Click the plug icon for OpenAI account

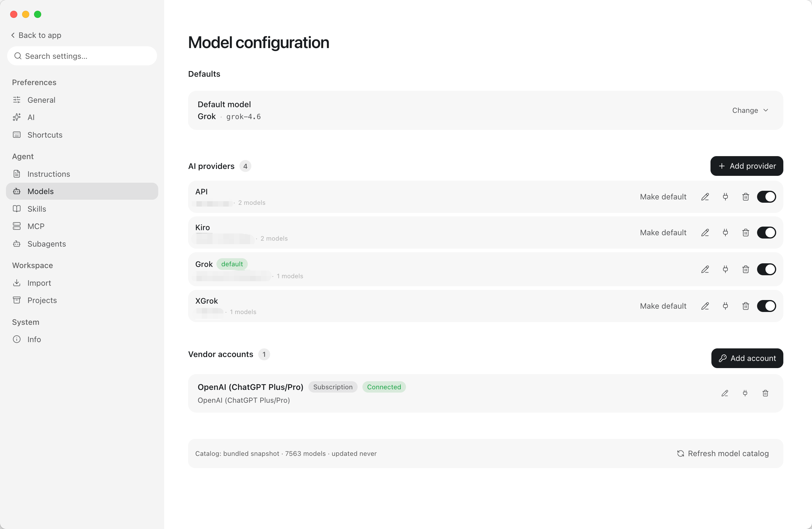(745, 393)
